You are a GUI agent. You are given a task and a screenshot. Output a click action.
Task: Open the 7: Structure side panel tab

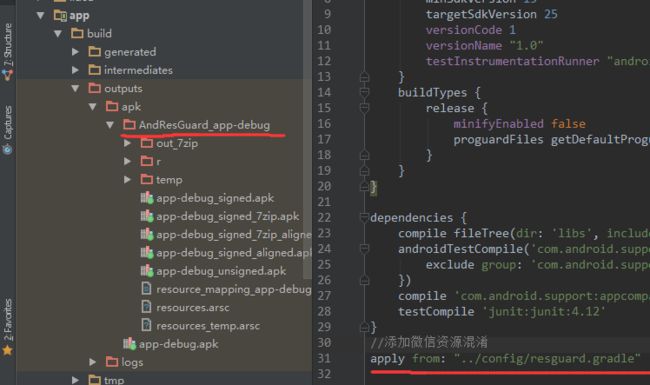[x=8, y=51]
